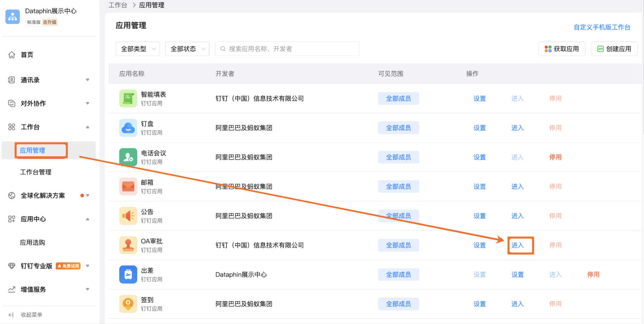Click 进入 for 钉盘
644x324 pixels.
[x=518, y=128]
